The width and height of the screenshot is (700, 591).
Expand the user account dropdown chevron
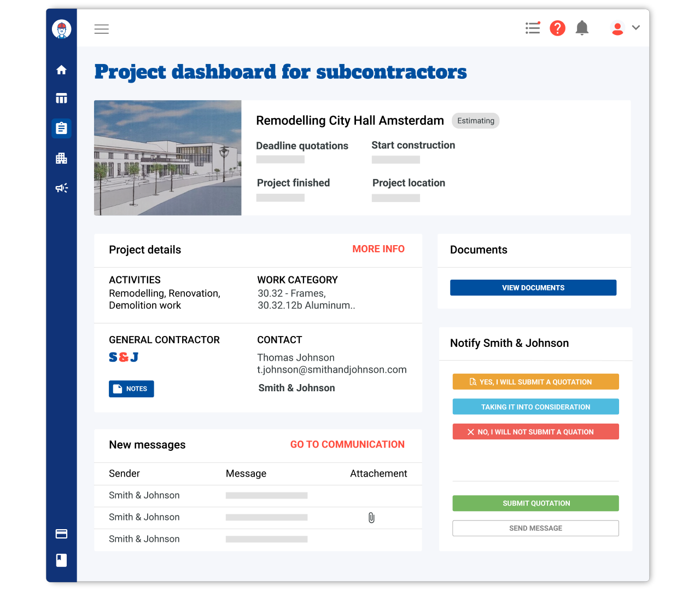coord(636,27)
